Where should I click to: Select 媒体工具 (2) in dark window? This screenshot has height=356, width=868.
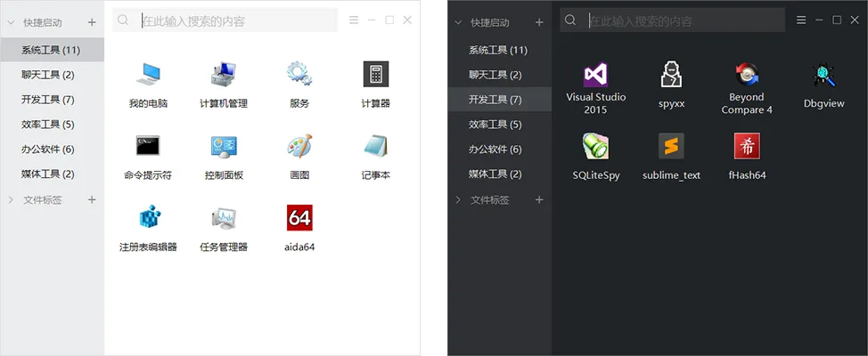499,174
